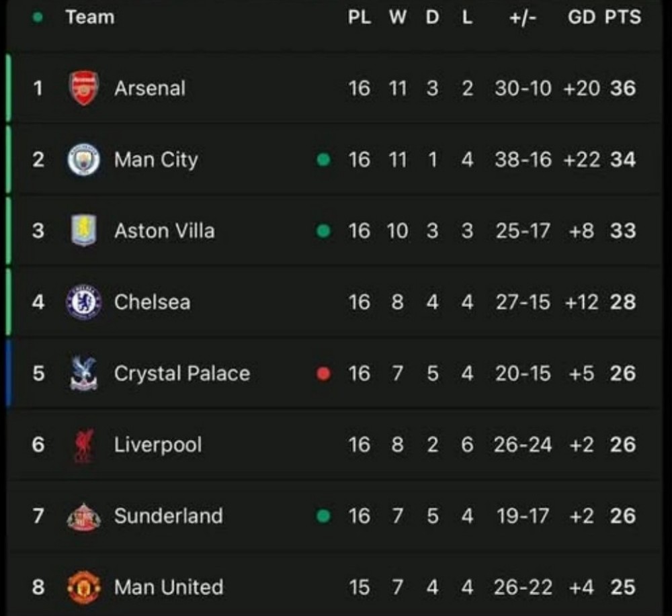Sort the table by GD column
Viewport: 672px width, 616px height.
pos(581,17)
